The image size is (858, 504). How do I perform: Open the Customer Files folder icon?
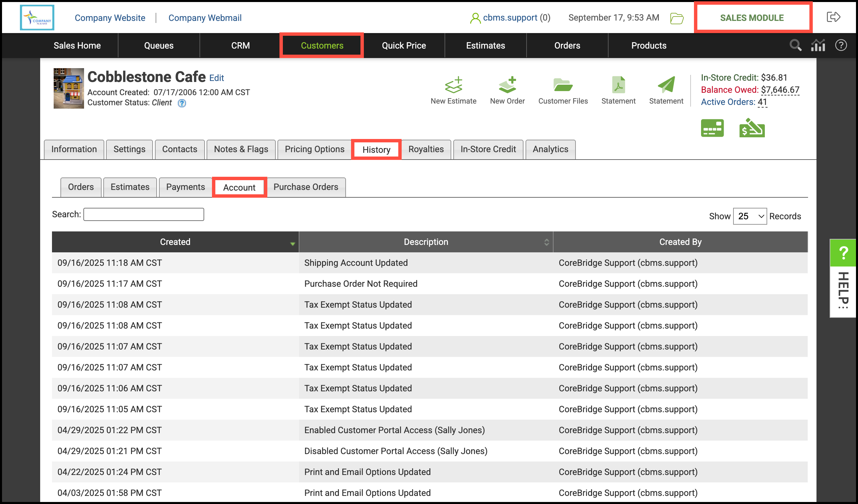click(x=562, y=85)
